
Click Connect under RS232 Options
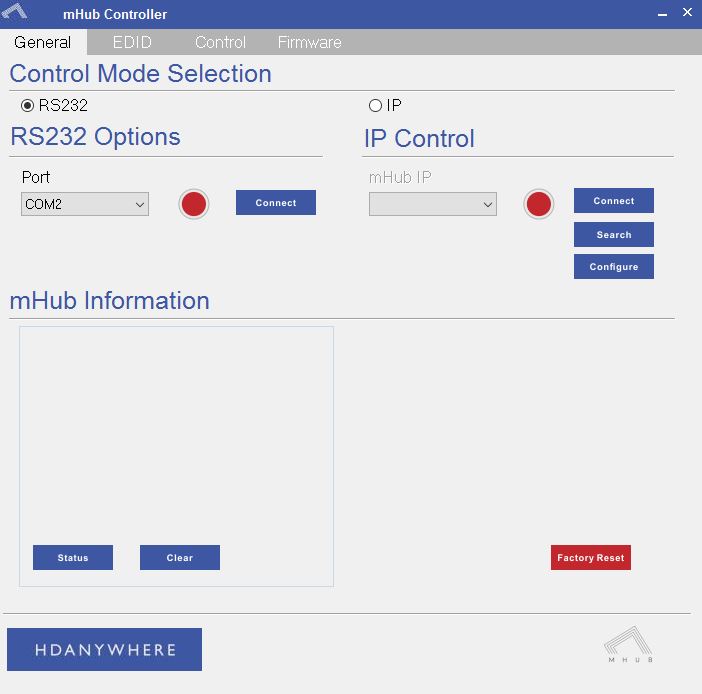276,203
